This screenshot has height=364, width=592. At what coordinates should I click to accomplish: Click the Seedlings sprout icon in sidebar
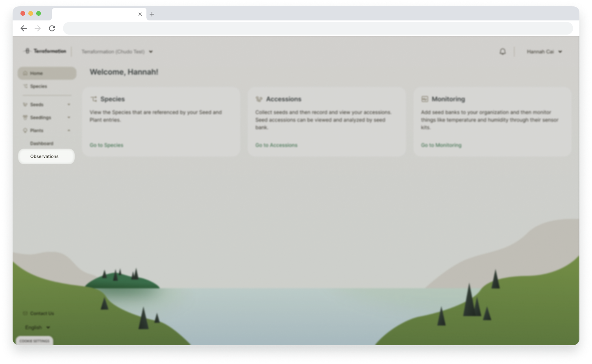tap(26, 118)
